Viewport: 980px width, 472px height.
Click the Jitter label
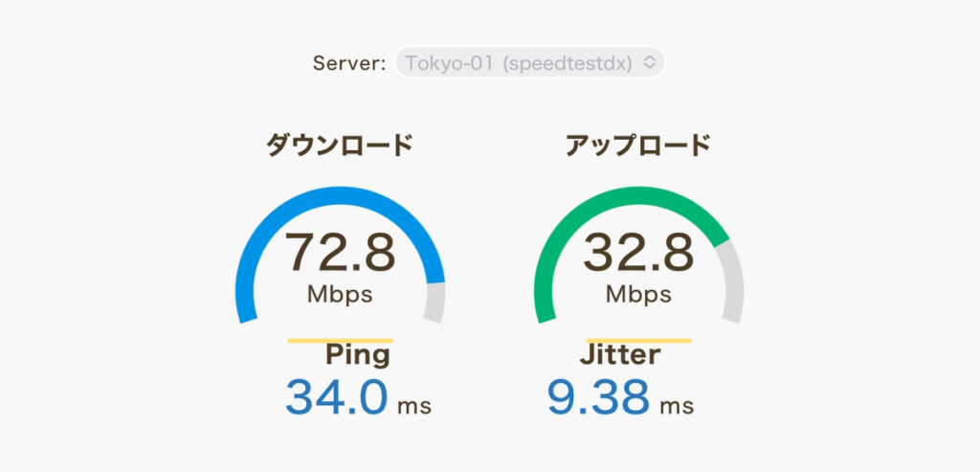(x=620, y=354)
